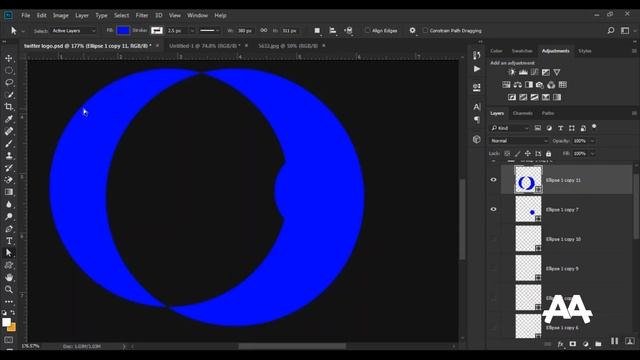This screenshot has width=640, height=360.
Task: Select the Pen tool
Action: pos(9,229)
